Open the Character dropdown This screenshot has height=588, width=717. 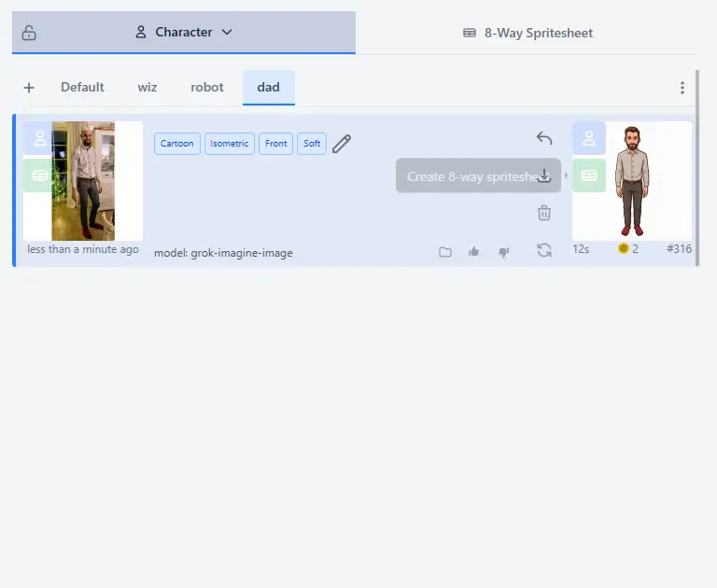click(x=184, y=32)
